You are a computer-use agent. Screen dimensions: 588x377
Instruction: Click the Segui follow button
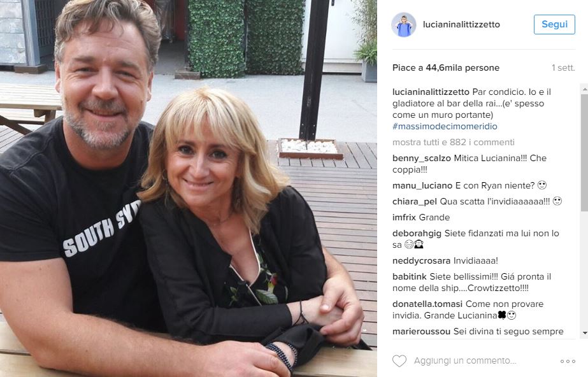554,24
